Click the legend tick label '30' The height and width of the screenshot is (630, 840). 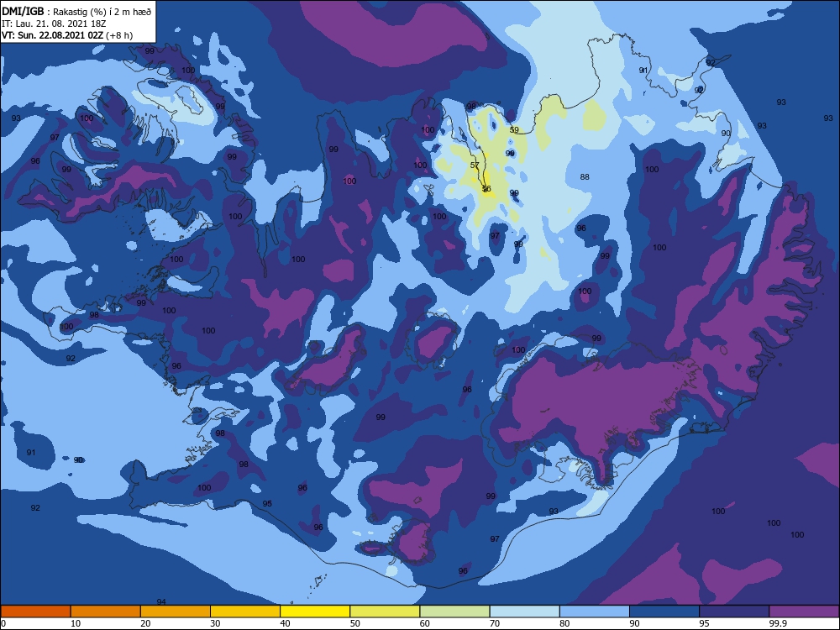tap(215, 623)
